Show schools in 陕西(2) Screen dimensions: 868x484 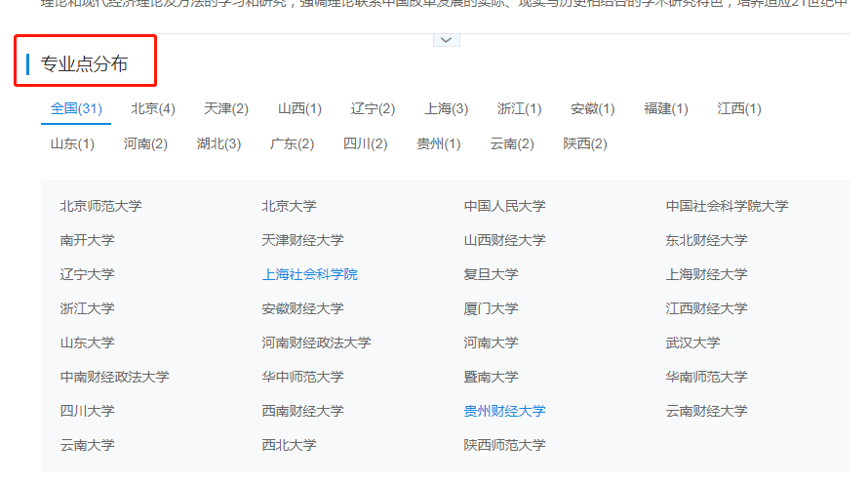tap(585, 144)
